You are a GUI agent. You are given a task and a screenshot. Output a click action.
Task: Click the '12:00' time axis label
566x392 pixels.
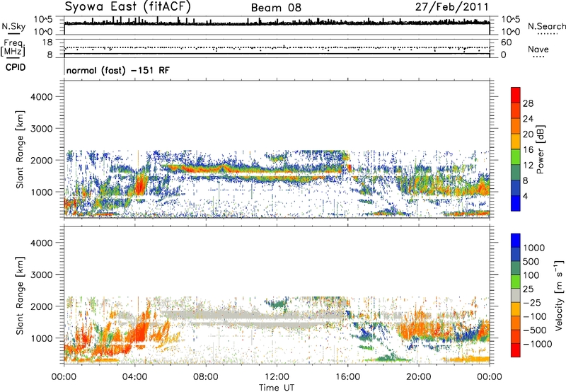(x=277, y=377)
